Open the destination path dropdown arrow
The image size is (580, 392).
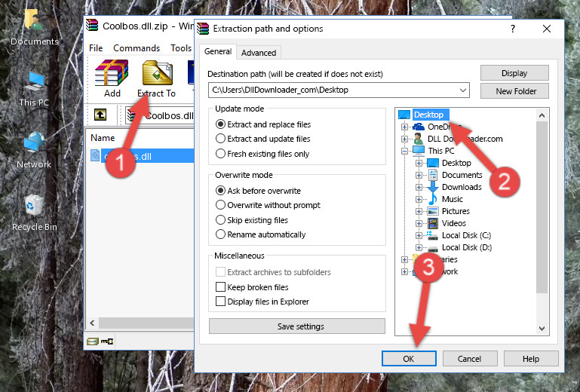coord(462,90)
